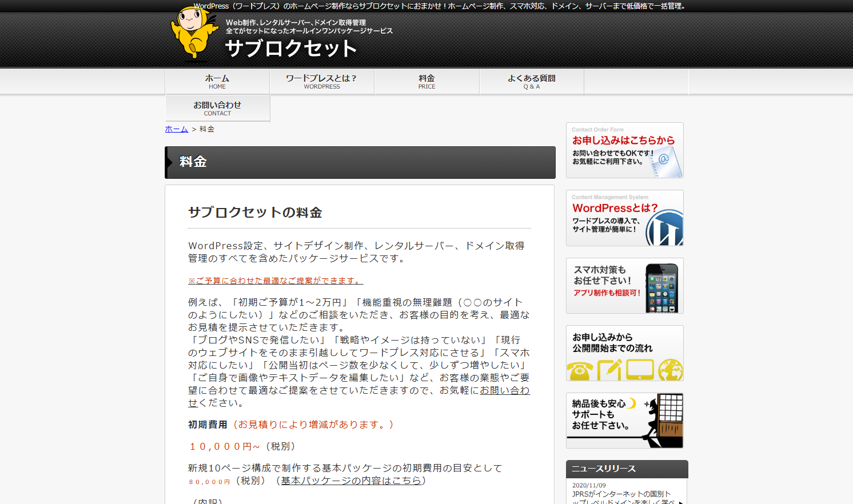Click the yellow telephone icon
This screenshot has height=504, width=853.
[x=580, y=371]
